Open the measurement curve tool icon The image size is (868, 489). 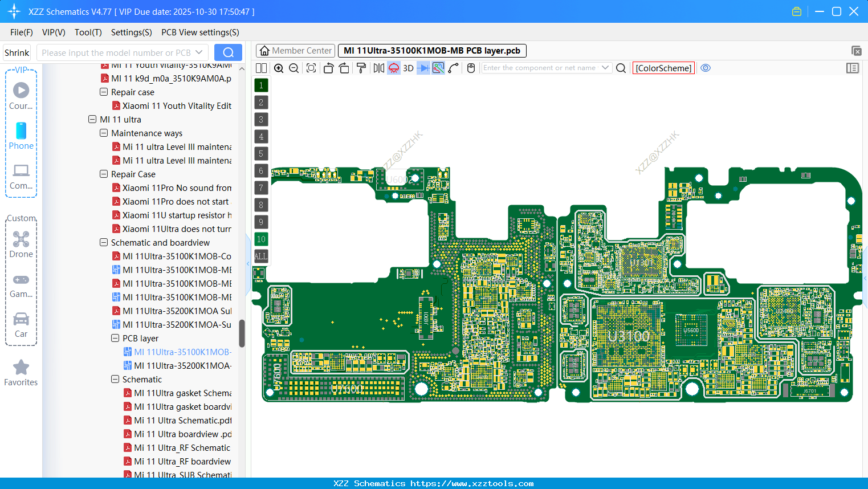(x=454, y=68)
